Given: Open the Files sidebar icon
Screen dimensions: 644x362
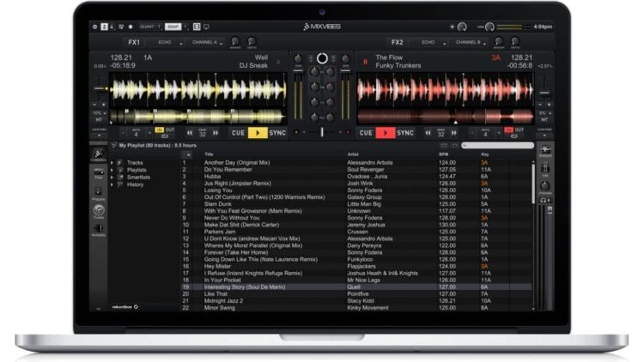Looking at the screenshot, I should tap(99, 173).
